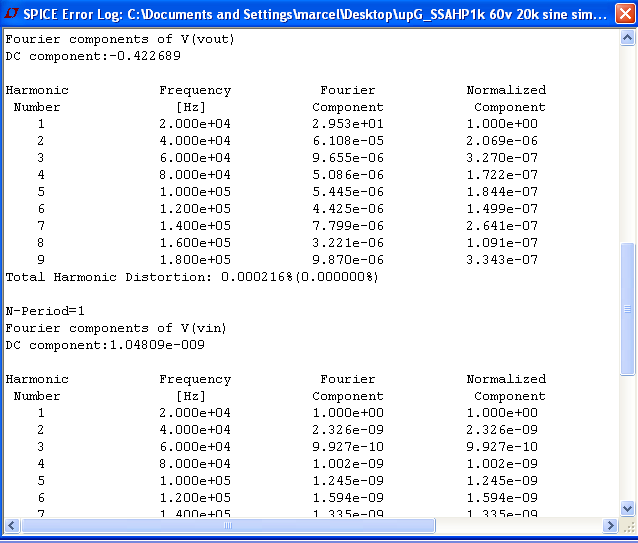Screen dimensions: 638x543
Task: Click the window resize grip corner
Action: (x=628, y=526)
